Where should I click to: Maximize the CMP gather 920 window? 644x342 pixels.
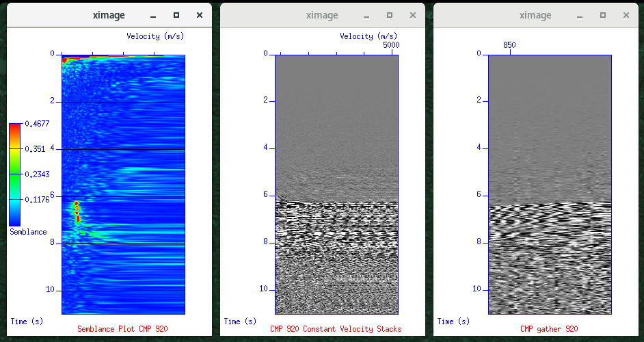[602, 15]
